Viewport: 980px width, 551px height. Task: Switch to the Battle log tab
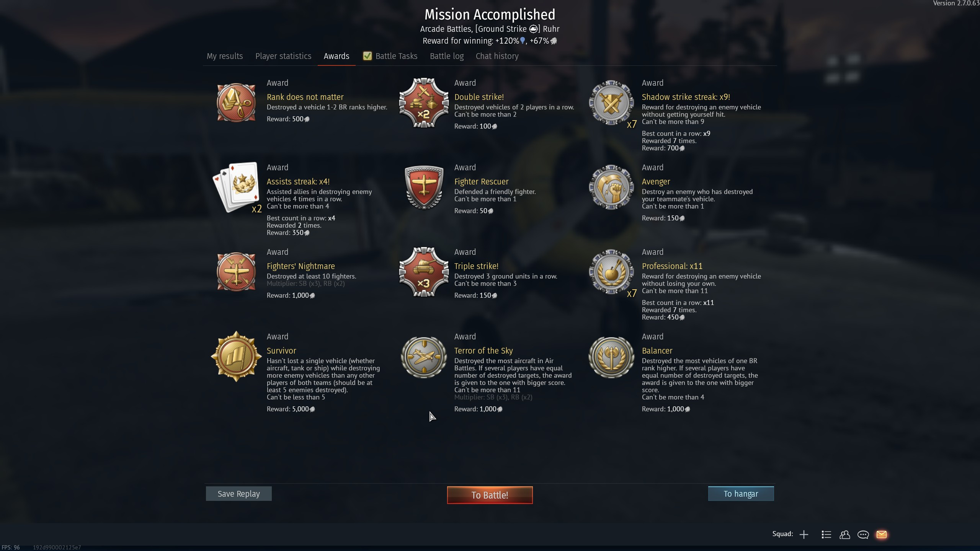[x=447, y=56]
